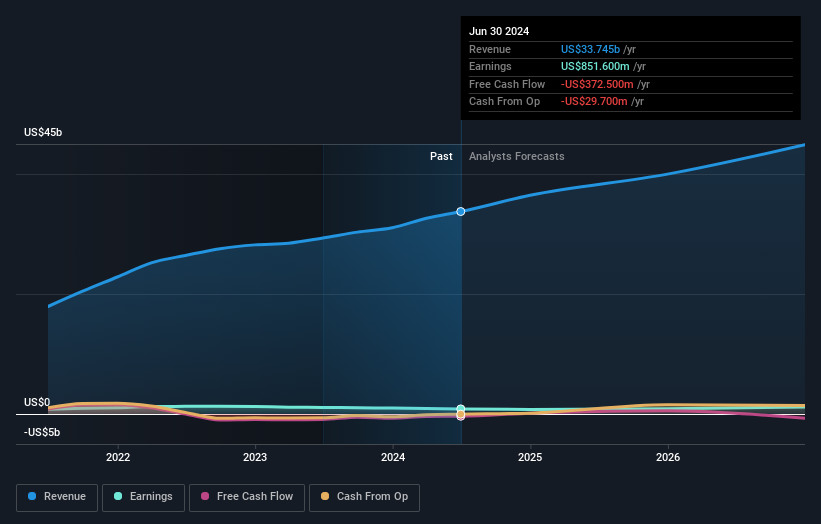The width and height of the screenshot is (821, 524).
Task: Click the Revenue row label in tooltip
Action: coord(490,49)
